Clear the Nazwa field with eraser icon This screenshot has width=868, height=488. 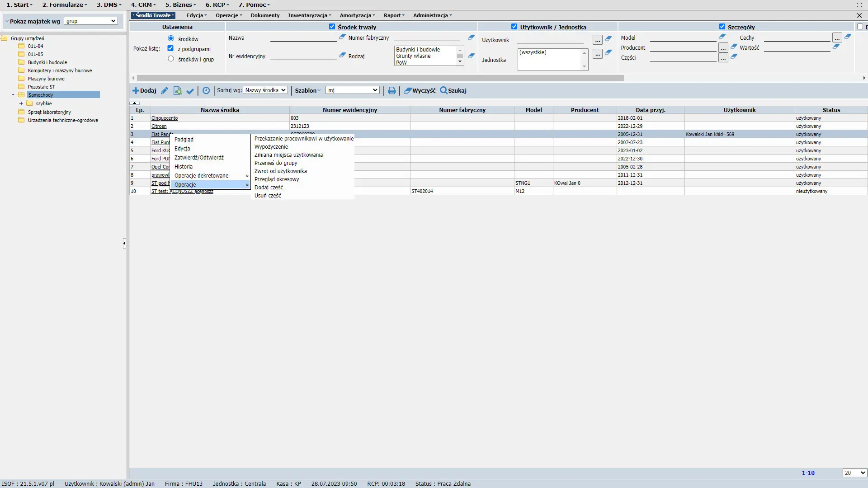point(342,37)
